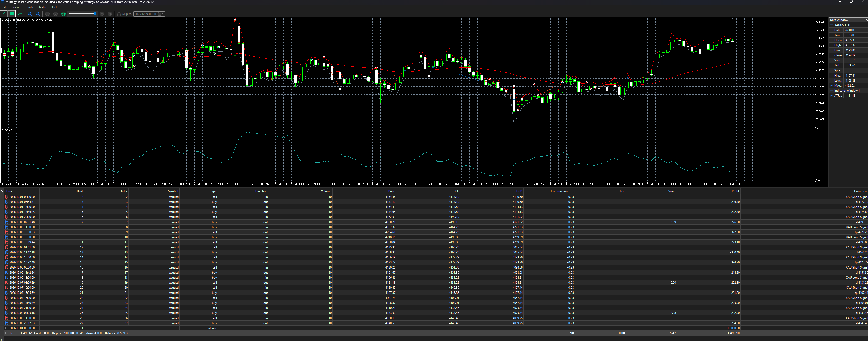Select the balance row 10 000.00 value

pos(734,328)
